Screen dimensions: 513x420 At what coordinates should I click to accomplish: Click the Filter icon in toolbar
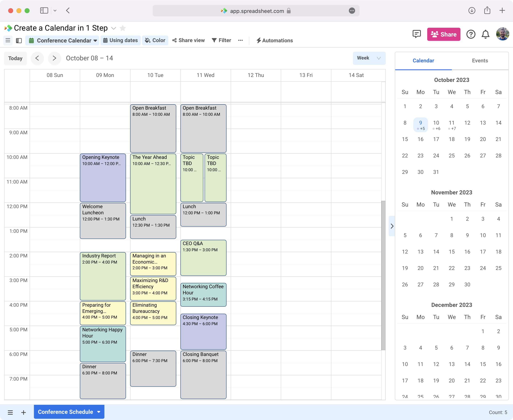(221, 40)
